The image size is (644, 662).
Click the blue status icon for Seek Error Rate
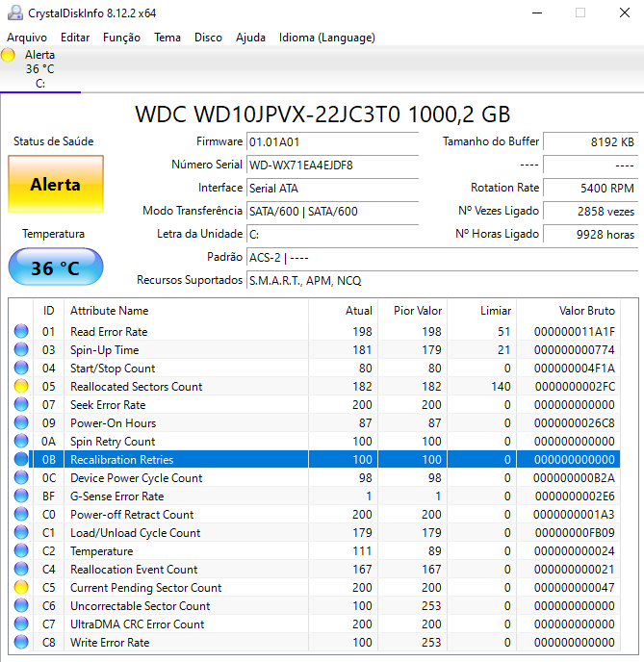(x=21, y=404)
